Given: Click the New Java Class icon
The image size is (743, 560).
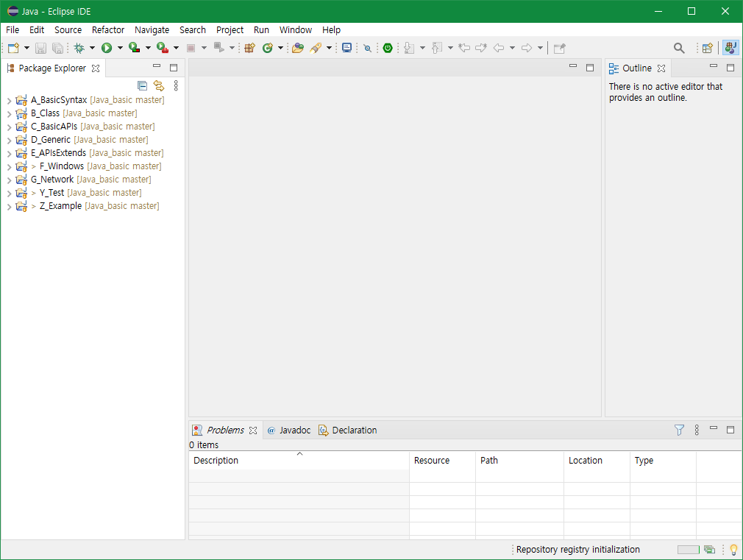Looking at the screenshot, I should click(x=268, y=48).
